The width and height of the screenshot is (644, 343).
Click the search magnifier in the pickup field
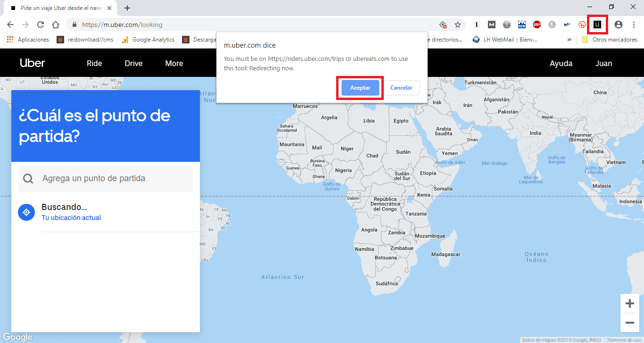coord(28,178)
